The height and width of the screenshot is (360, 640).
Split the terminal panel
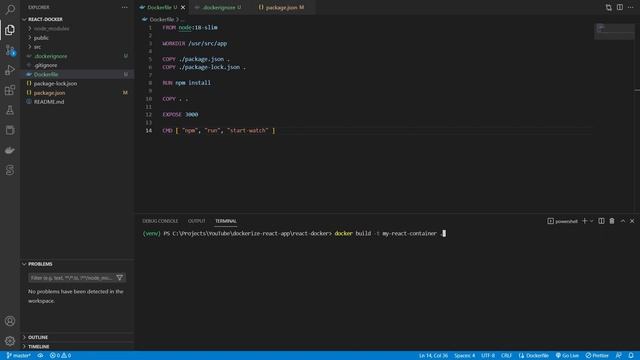(x=601, y=221)
